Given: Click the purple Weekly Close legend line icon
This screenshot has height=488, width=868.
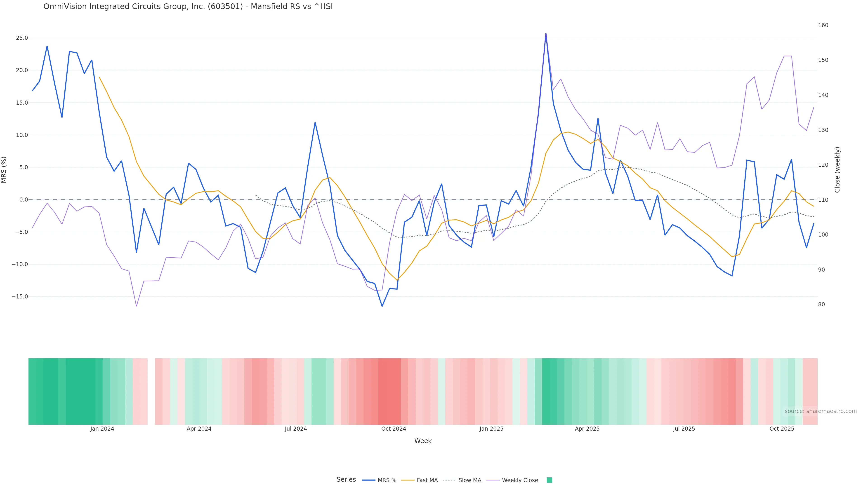Looking at the screenshot, I should (x=493, y=480).
